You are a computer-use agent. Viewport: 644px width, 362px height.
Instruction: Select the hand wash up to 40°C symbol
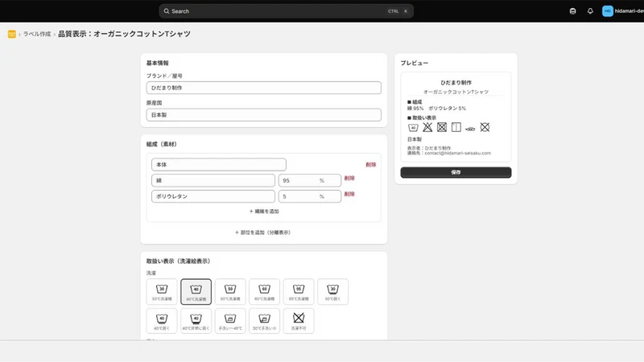click(230, 321)
